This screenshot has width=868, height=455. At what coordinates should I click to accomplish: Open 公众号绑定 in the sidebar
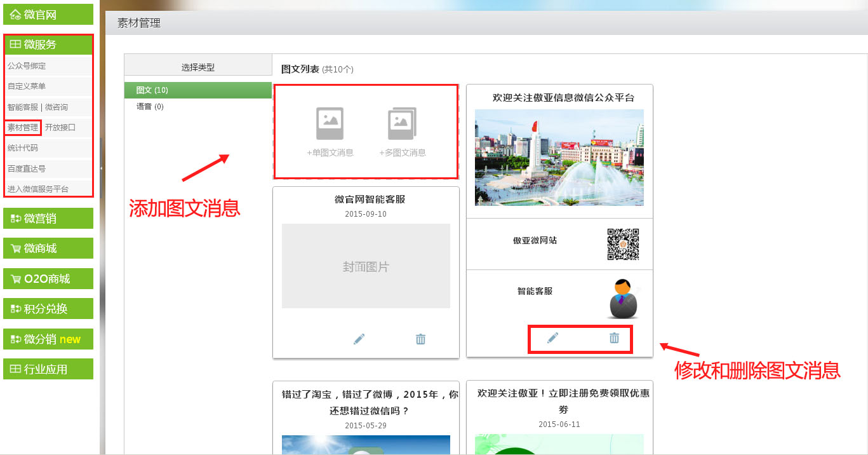click(x=27, y=65)
